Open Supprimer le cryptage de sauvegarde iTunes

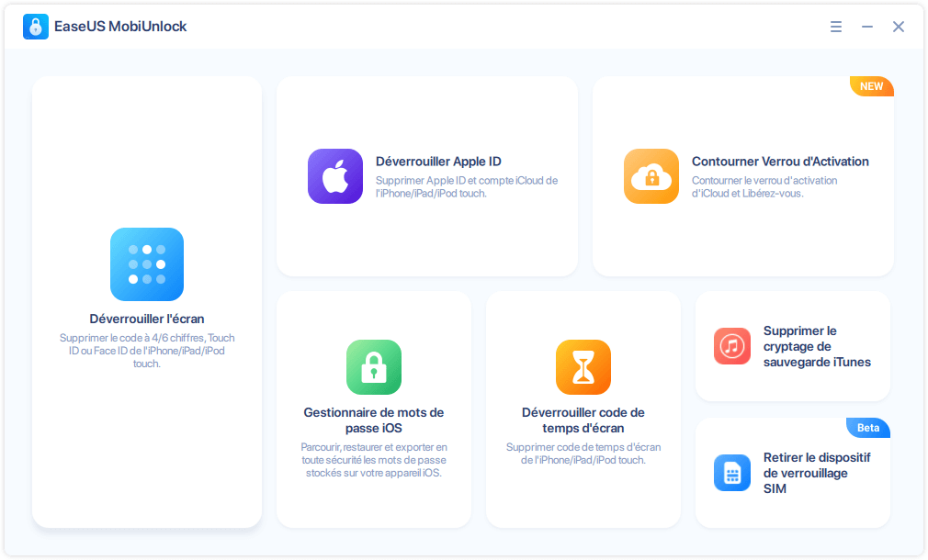coord(792,346)
